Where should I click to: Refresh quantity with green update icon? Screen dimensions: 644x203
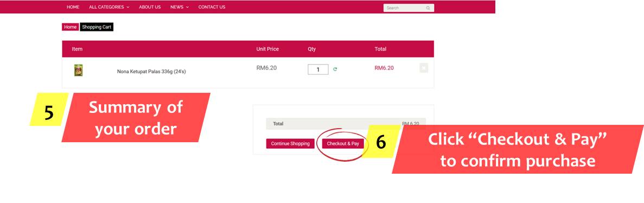335,69
